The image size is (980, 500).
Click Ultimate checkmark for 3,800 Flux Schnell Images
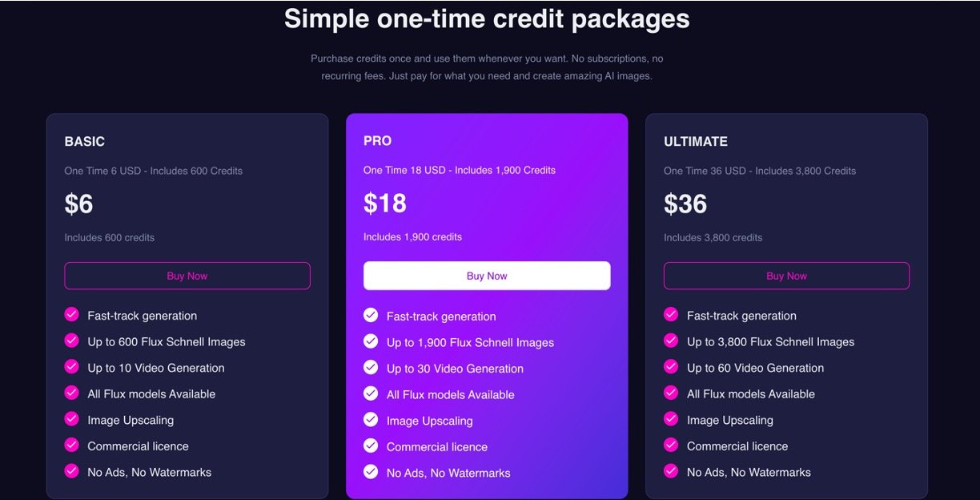(671, 341)
